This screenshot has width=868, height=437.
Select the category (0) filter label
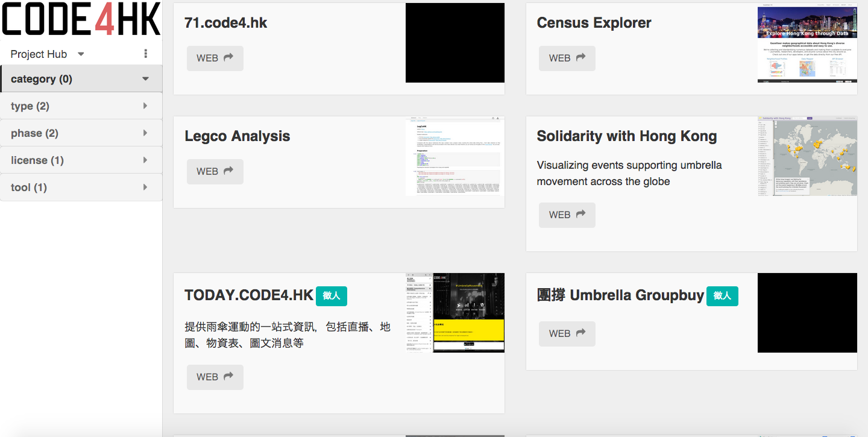point(42,79)
